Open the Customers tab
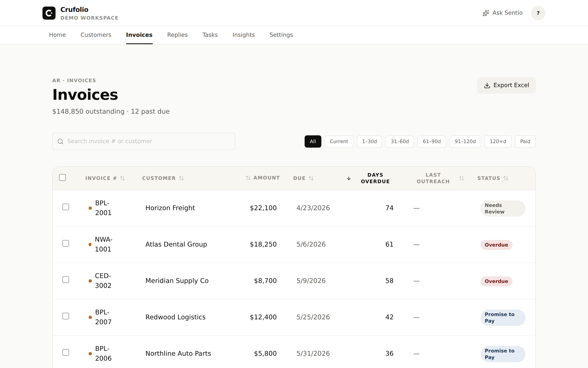The height and width of the screenshot is (368, 588). [96, 35]
